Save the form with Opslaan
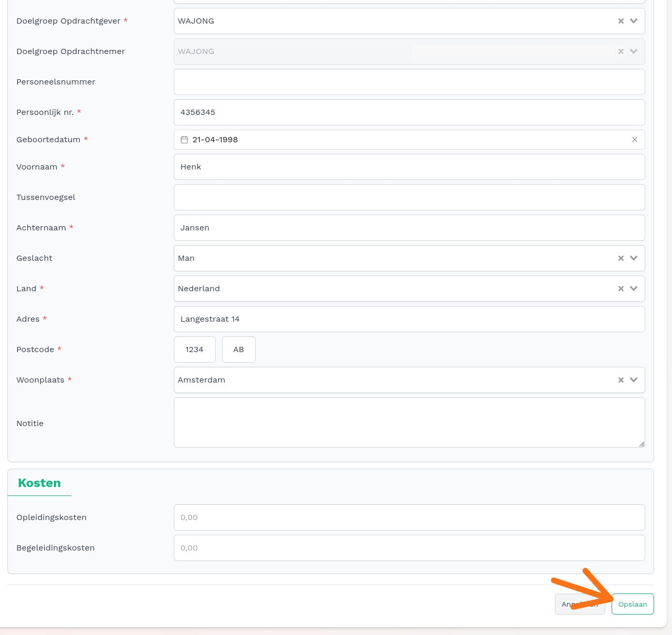The height and width of the screenshot is (635, 672). (633, 604)
